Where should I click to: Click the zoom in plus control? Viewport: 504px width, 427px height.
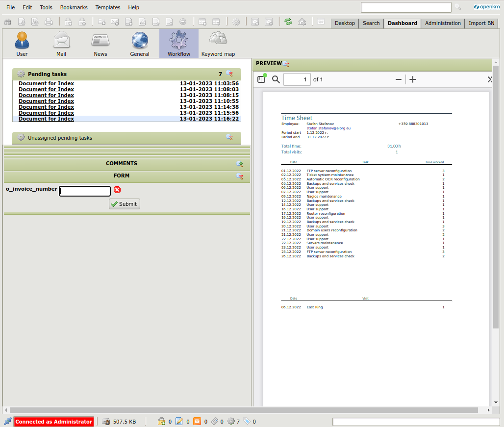coord(413,79)
